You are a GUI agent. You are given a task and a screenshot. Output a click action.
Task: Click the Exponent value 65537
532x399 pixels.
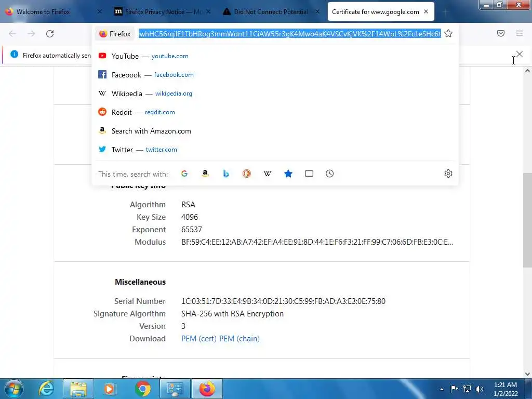click(x=192, y=230)
